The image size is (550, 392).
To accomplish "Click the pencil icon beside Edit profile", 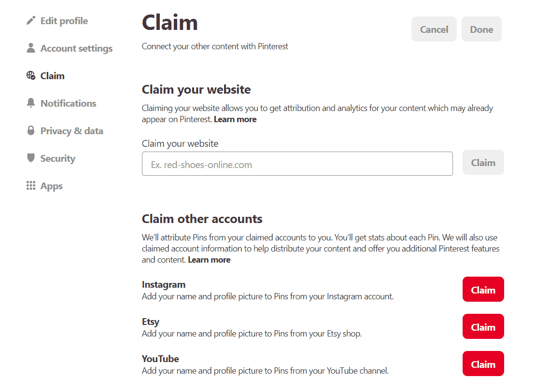I will click(31, 21).
